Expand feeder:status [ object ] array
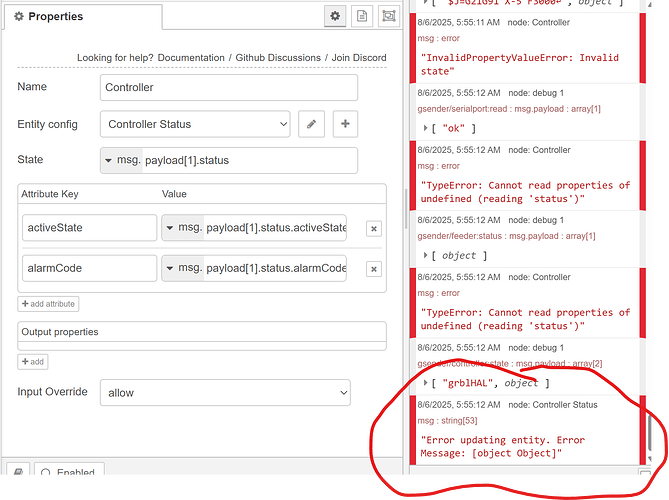This screenshot has height=500, width=669. [x=425, y=255]
